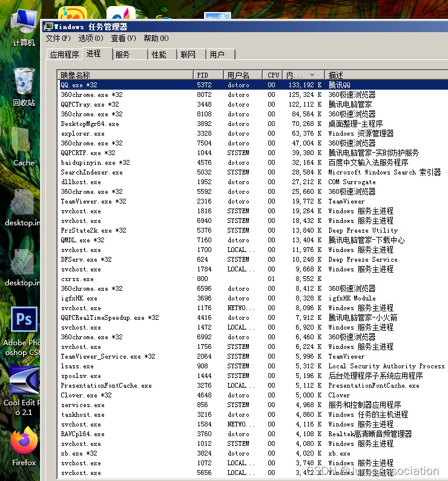This screenshot has height=481, width=448.
Task: Select the xb.exe *32 process
Action: pyautogui.click(x=253, y=453)
